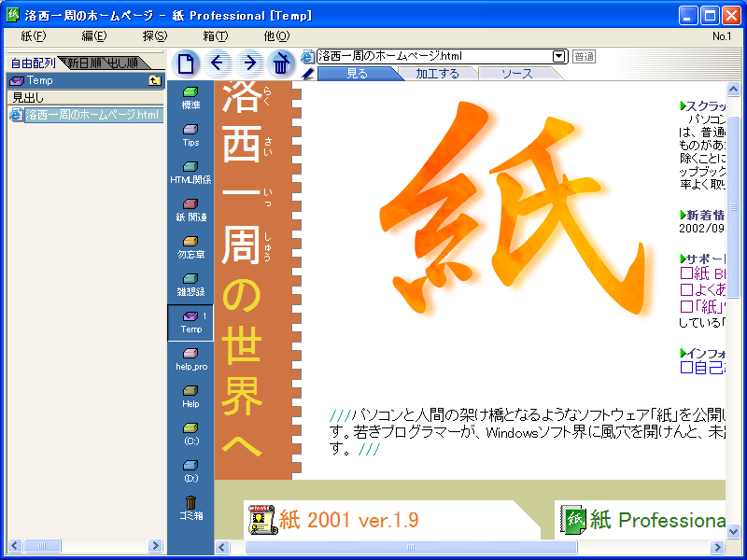Open the 探(S) menu
Image resolution: width=747 pixels, height=560 pixels.
(155, 36)
